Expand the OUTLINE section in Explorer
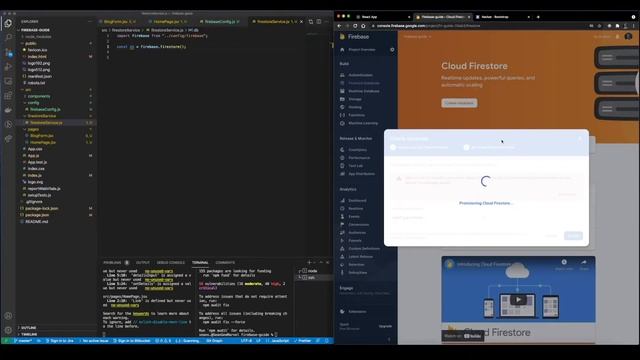This screenshot has width=640, height=360. click(x=29, y=328)
